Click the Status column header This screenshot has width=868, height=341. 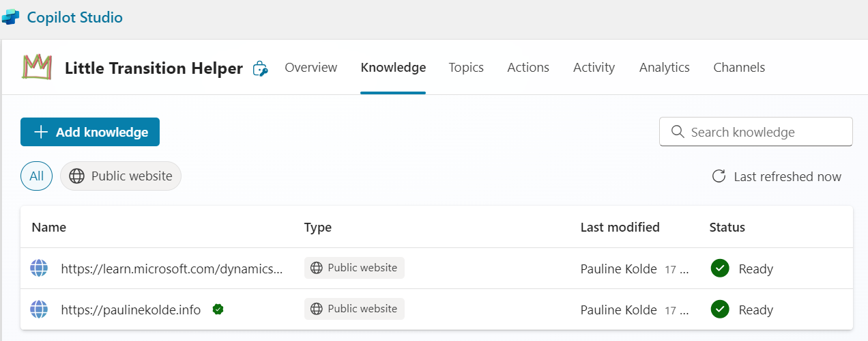click(727, 227)
